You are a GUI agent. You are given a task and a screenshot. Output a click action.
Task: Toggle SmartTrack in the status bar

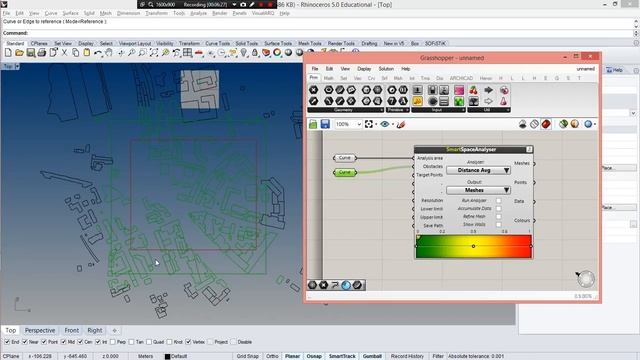tap(342, 356)
